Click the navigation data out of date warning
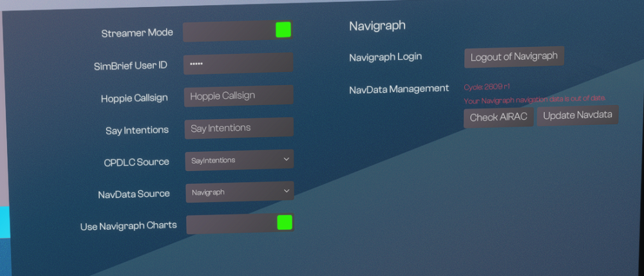Screen dimensions: 644x276 (x=535, y=99)
